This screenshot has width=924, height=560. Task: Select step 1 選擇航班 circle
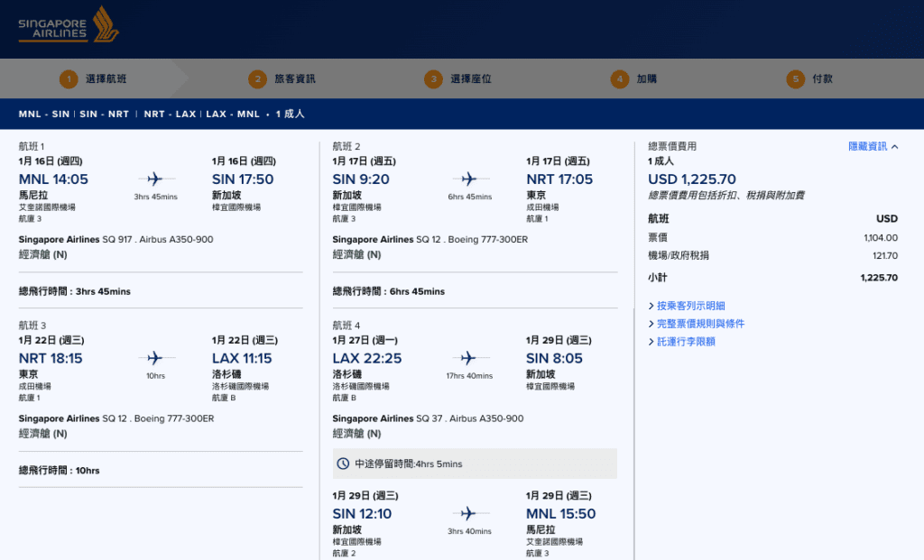69,79
